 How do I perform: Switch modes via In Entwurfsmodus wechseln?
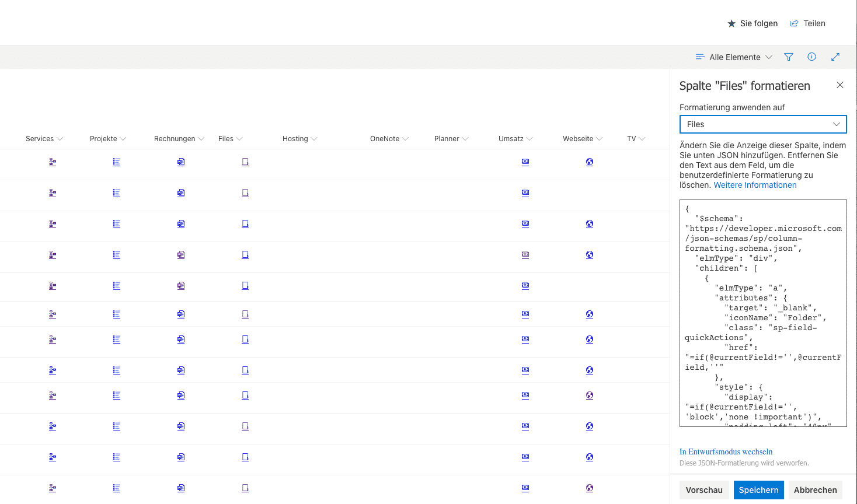tap(726, 452)
